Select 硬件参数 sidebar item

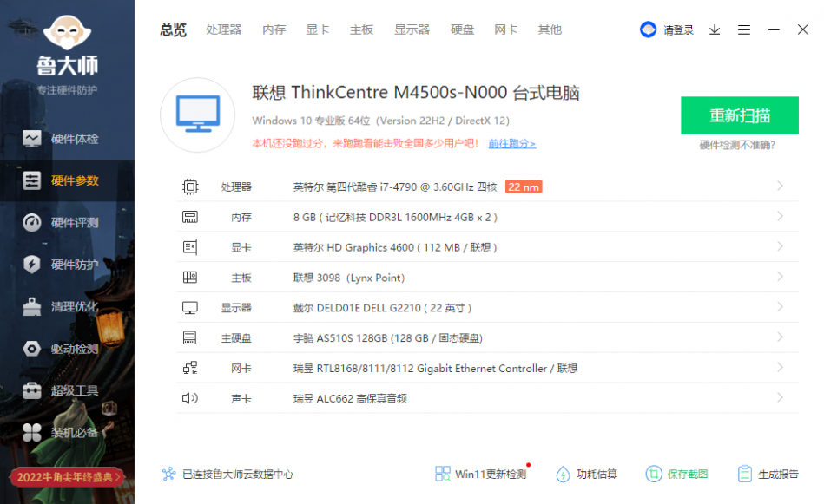click(67, 180)
